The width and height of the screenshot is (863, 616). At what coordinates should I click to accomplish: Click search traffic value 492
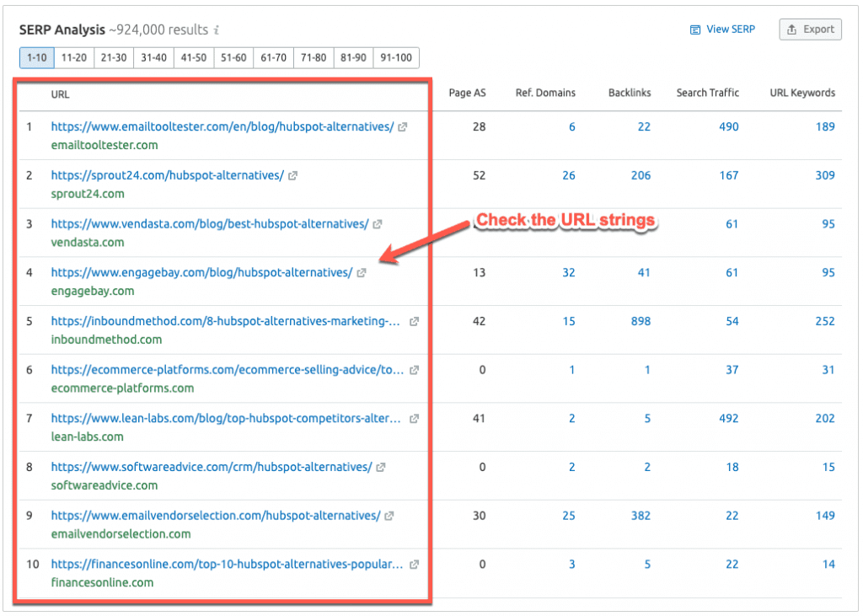tap(728, 418)
